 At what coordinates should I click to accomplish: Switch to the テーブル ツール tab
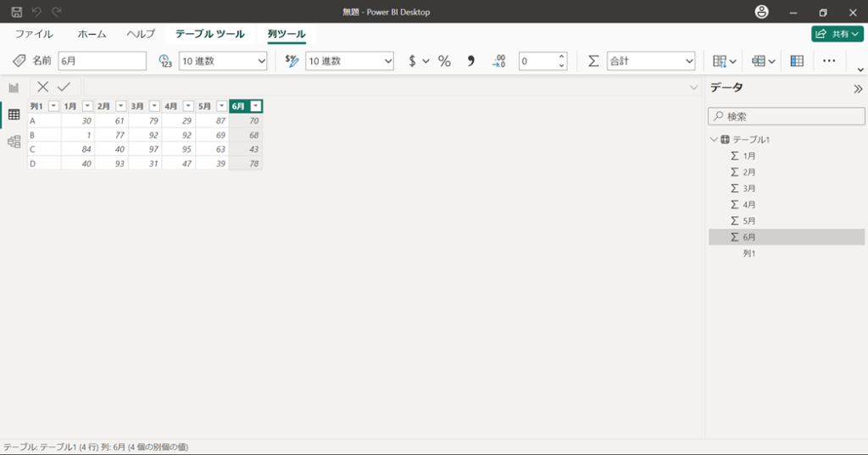point(209,34)
